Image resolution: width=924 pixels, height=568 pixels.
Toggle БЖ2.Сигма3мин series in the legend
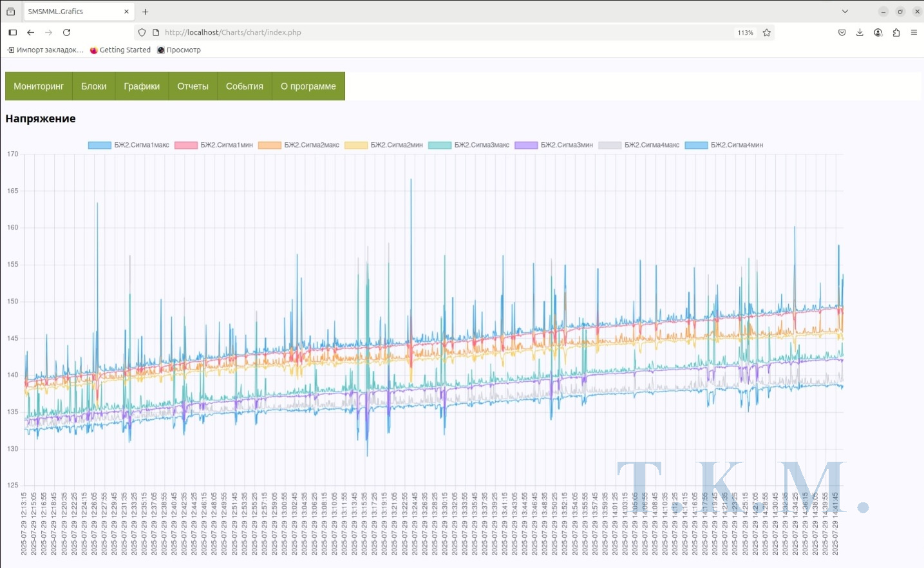click(566, 145)
